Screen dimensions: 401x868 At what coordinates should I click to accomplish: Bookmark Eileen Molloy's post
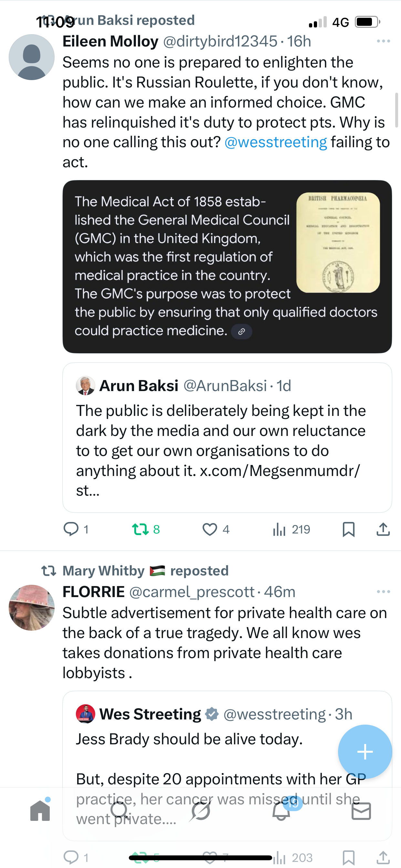(x=348, y=529)
